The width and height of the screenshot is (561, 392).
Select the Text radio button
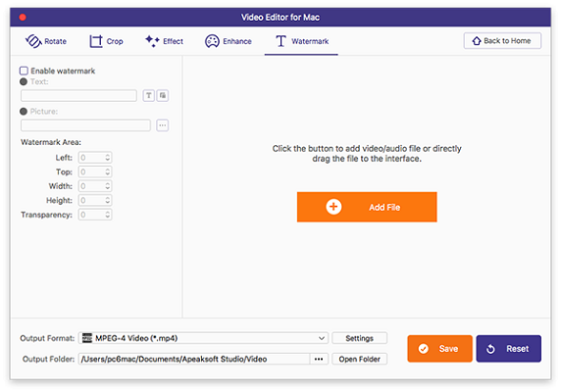pyautogui.click(x=24, y=82)
